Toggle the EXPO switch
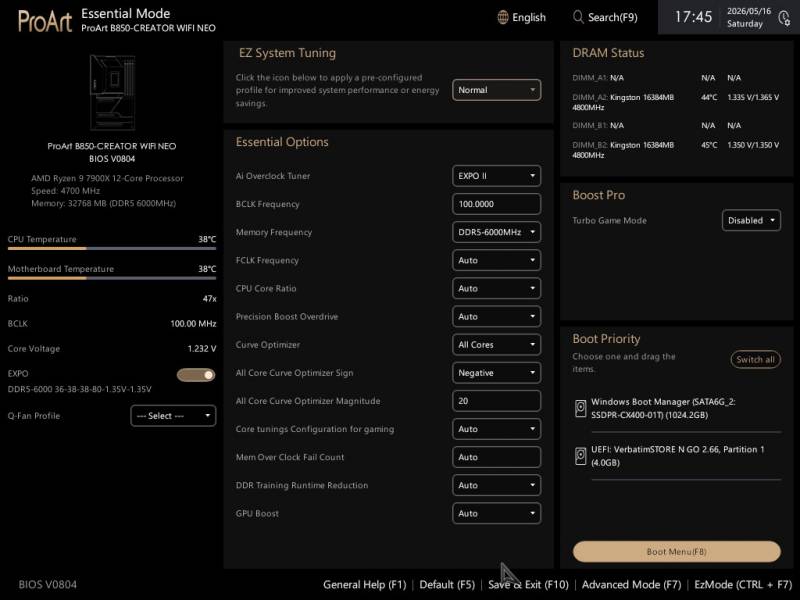The height and width of the screenshot is (600, 800). (196, 375)
